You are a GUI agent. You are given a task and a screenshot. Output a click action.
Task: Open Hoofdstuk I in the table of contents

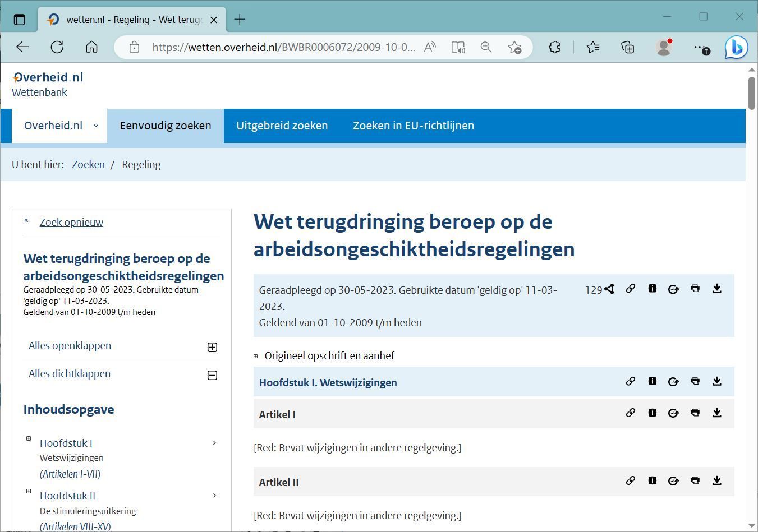pos(66,443)
